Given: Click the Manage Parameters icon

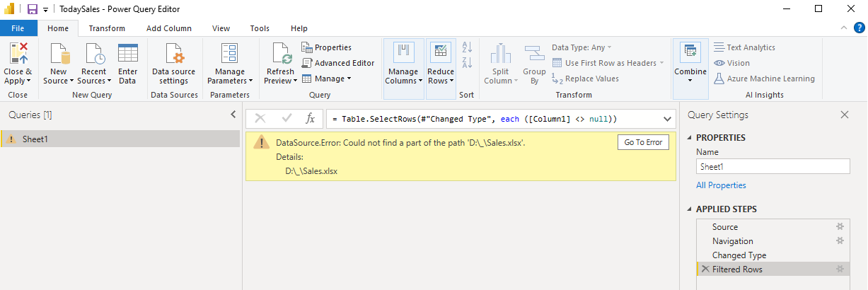Looking at the screenshot, I should (x=230, y=54).
